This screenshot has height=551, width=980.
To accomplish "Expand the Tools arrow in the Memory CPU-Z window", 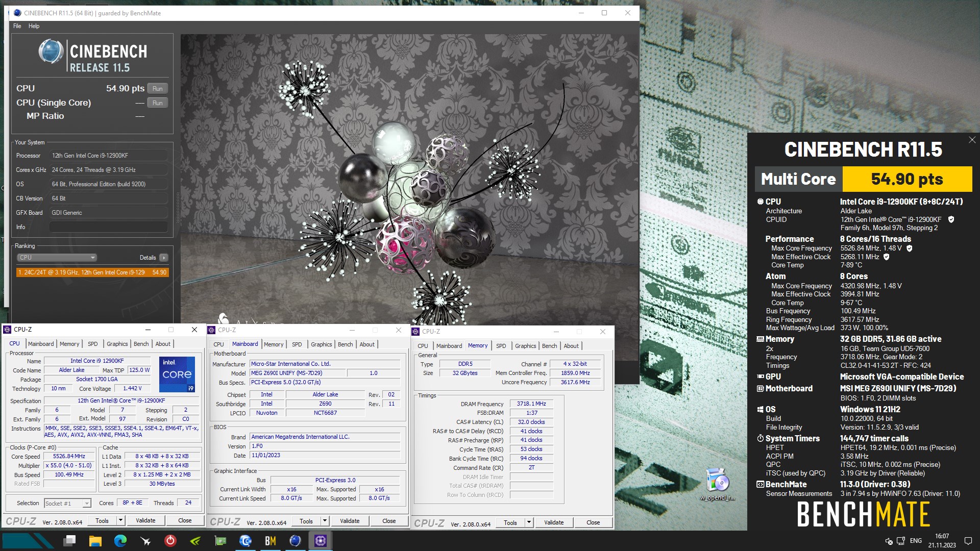I will pyautogui.click(x=529, y=522).
